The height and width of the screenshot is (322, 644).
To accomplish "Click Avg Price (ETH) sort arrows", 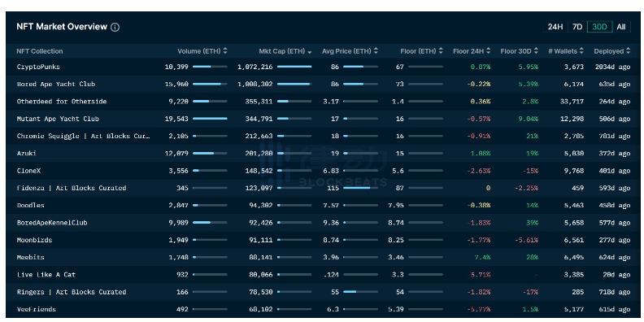I will click(x=376, y=51).
